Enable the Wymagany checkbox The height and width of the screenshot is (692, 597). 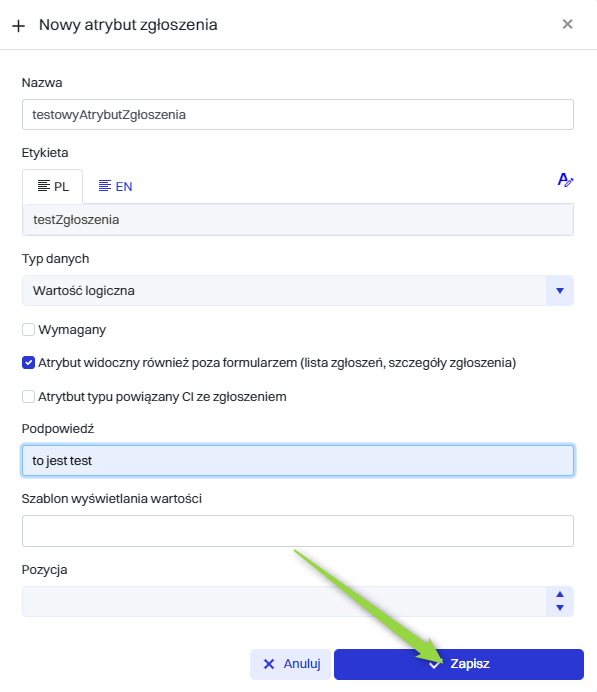point(29,330)
